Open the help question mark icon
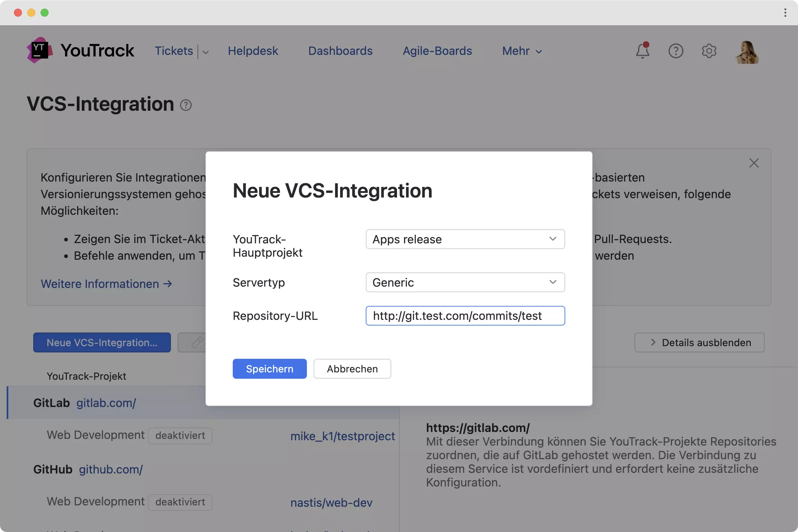 pos(676,51)
